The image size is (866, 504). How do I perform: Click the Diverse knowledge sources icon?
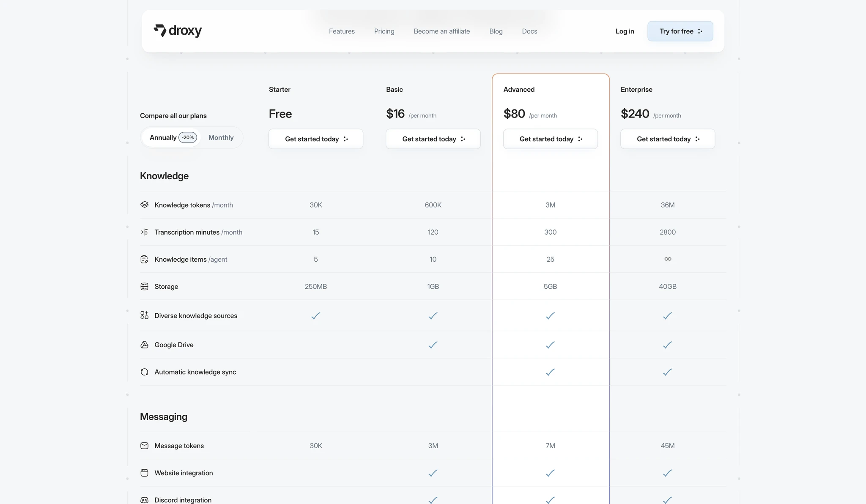click(x=144, y=315)
